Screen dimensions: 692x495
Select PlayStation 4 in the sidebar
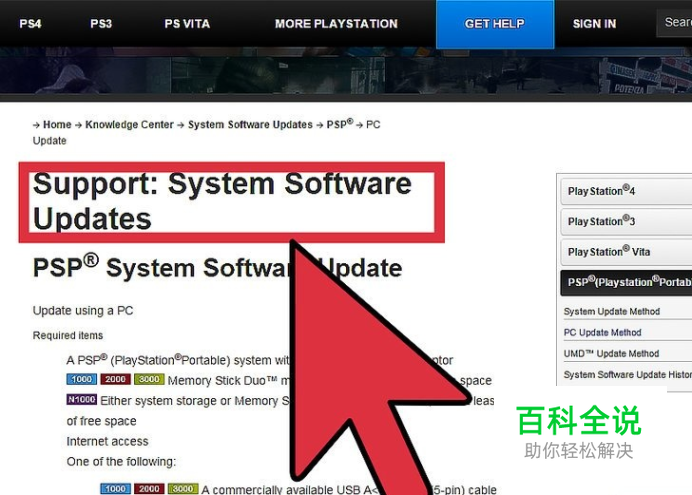(626, 191)
